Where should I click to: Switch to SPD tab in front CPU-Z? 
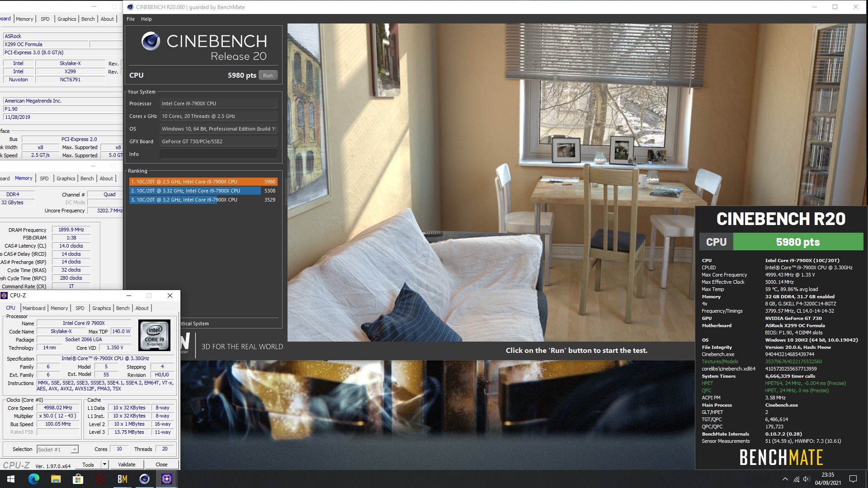point(80,308)
